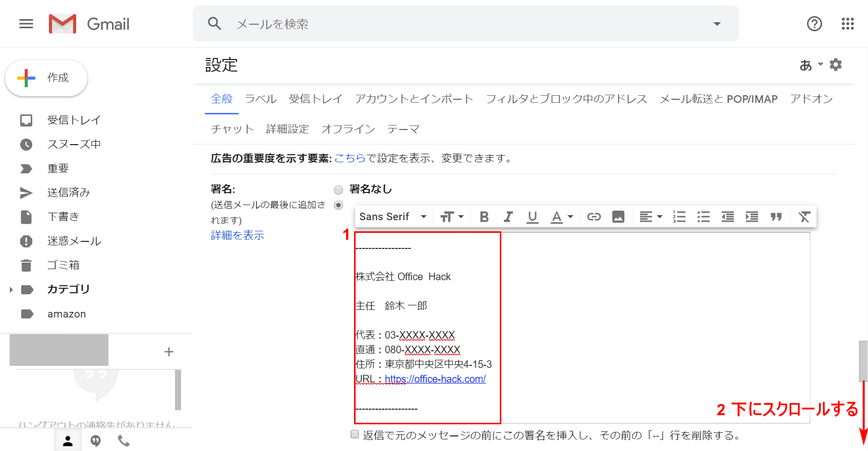Open the Sans Serif font dropdown
This screenshot has width=868, height=451.
click(393, 217)
